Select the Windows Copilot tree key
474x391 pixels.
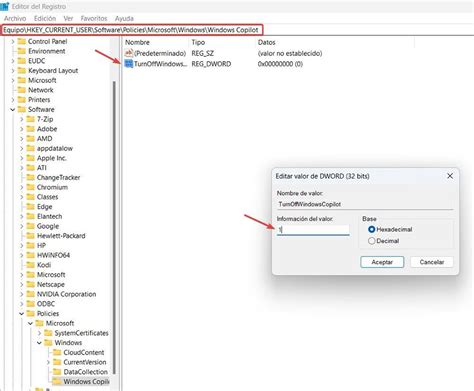click(x=86, y=381)
